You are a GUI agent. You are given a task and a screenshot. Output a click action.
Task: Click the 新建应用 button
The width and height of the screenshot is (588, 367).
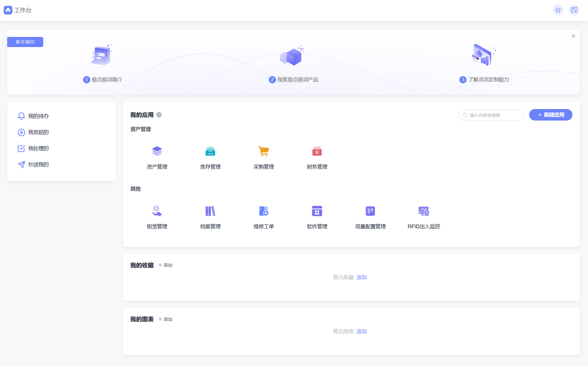pos(550,115)
